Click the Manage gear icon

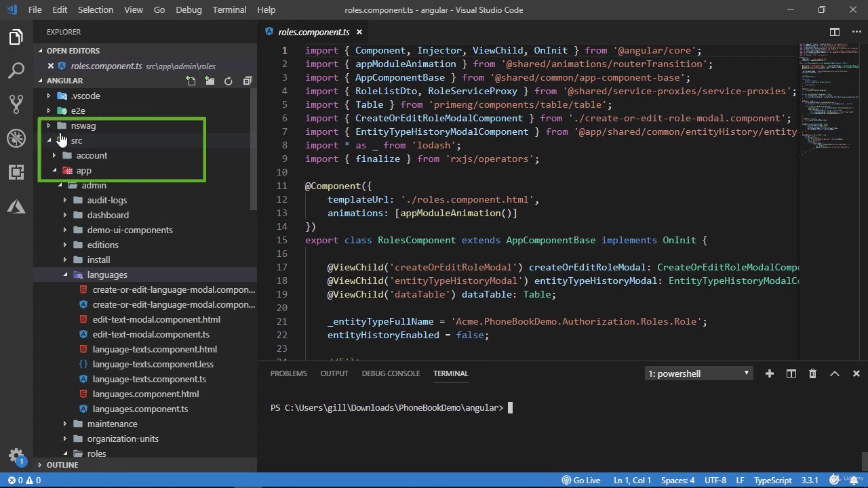[16, 455]
